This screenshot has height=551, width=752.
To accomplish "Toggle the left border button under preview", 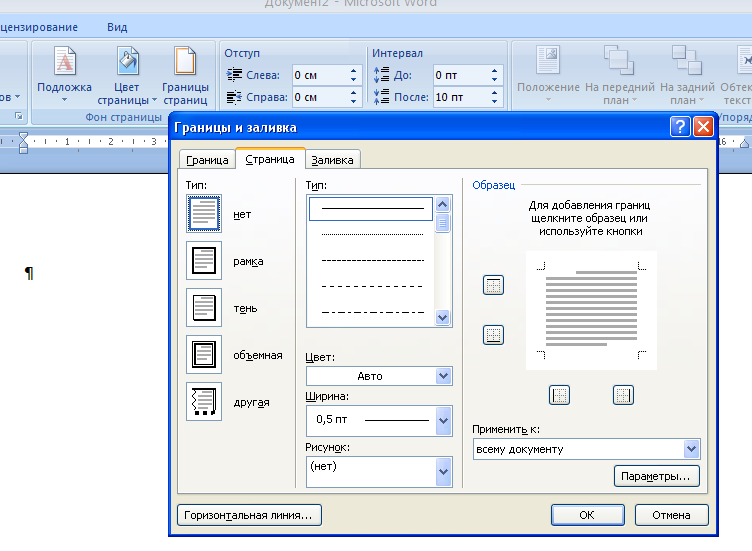I will 559,395.
